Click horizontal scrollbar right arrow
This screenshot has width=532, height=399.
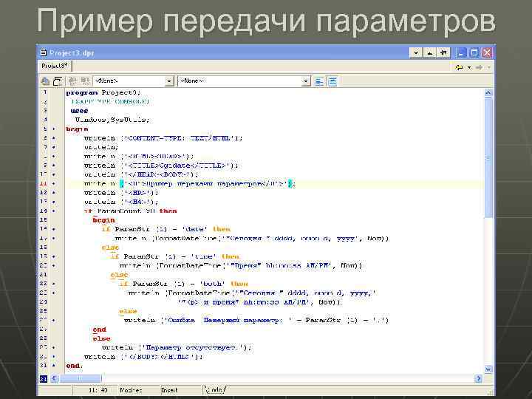pos(478,378)
